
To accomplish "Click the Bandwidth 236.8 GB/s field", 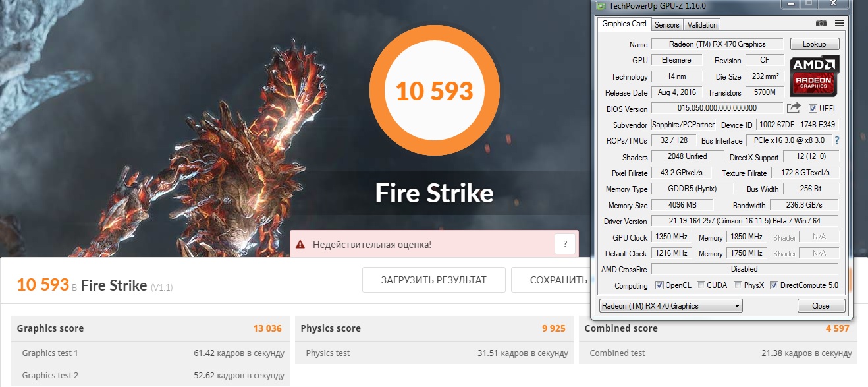I will point(804,205).
